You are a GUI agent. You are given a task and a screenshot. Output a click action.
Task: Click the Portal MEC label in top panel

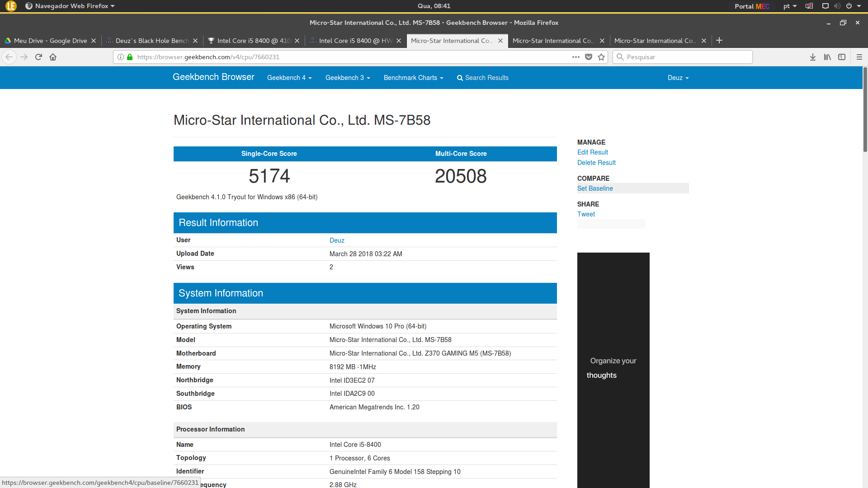pos(752,6)
